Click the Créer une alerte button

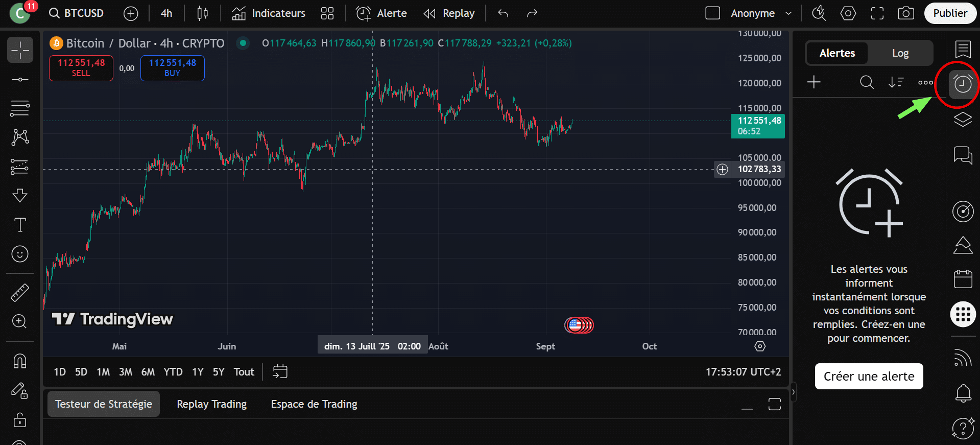coord(869,377)
